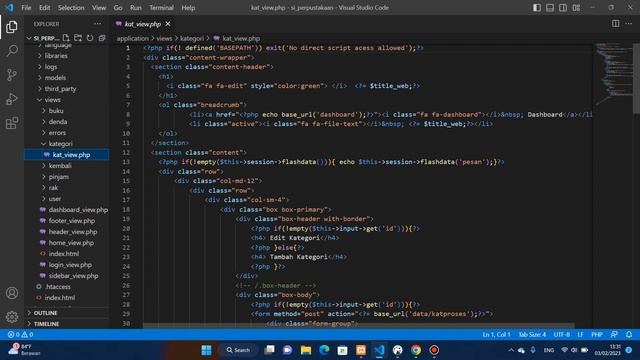The width and height of the screenshot is (640, 360).
Task: Open Google Chrome from taskbar
Action: (416, 350)
